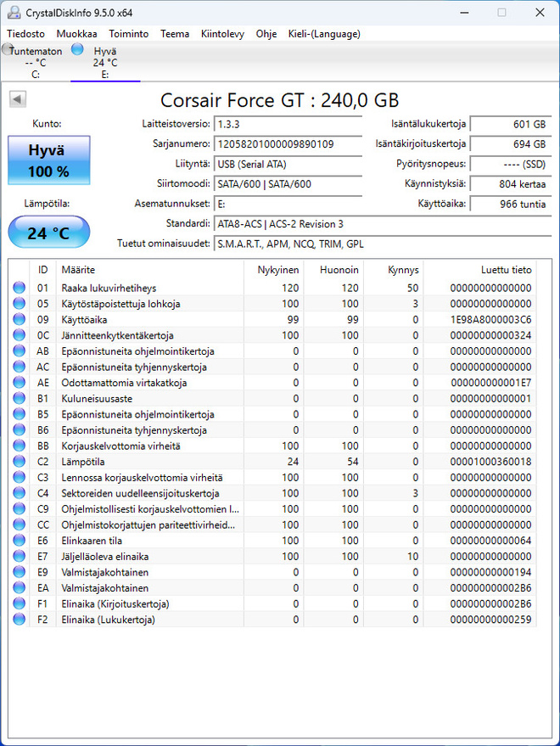
Task: Click status orb for C4 Sektoreiden uudelleensijoituskertoja
Action: pos(19,493)
